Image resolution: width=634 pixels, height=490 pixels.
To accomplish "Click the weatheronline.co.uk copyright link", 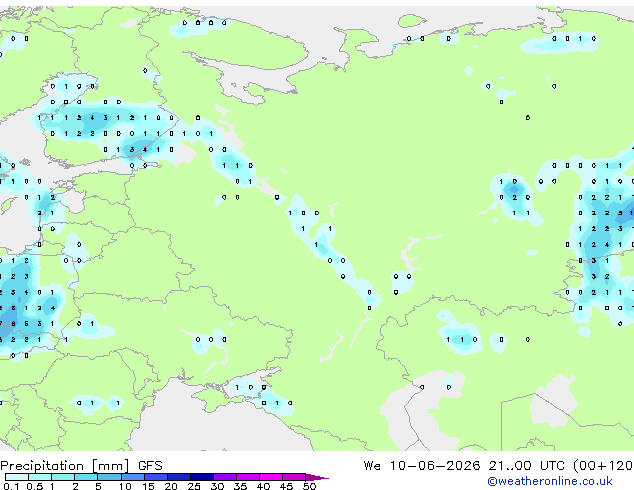I will (550, 481).
